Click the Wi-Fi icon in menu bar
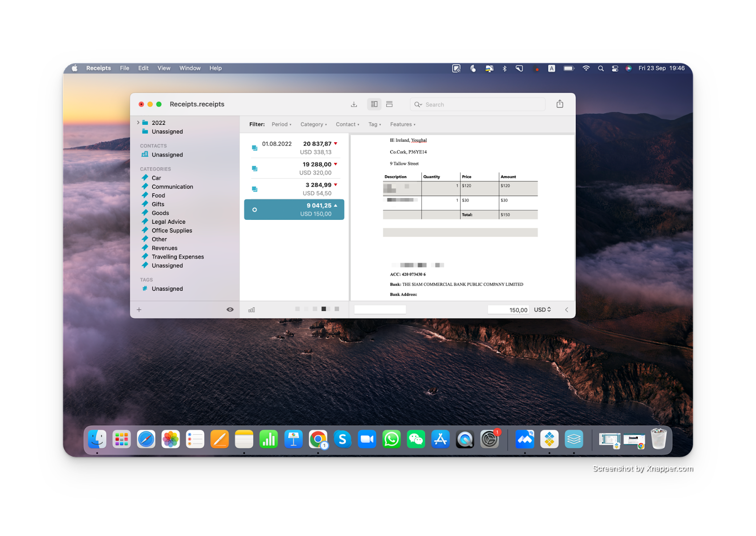 pos(586,69)
